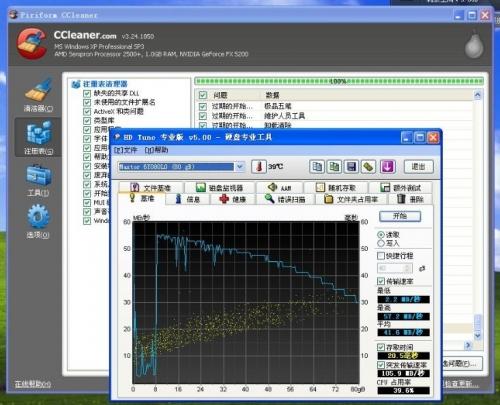Click the 维护人员工具 data cell
Image resolution: width=500 pixels, height=405 pixels.
click(284, 116)
